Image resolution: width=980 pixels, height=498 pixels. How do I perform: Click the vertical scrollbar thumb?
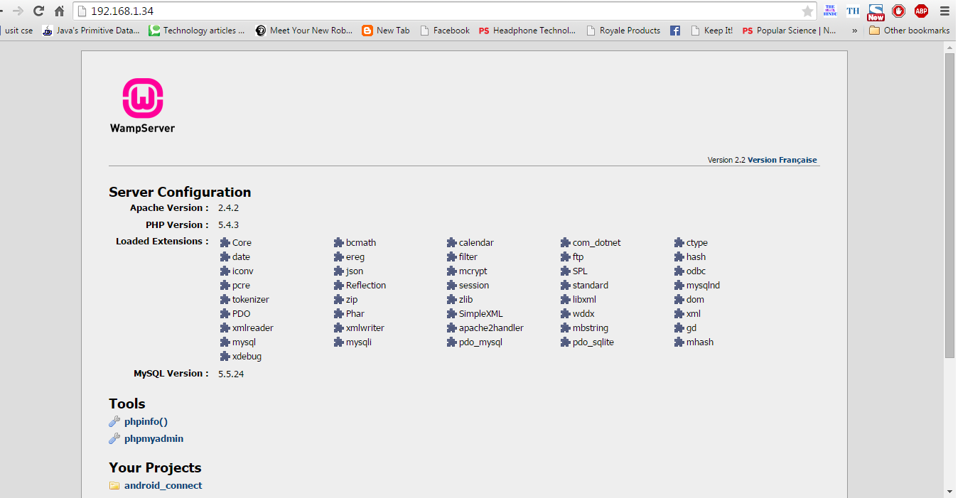[949, 205]
